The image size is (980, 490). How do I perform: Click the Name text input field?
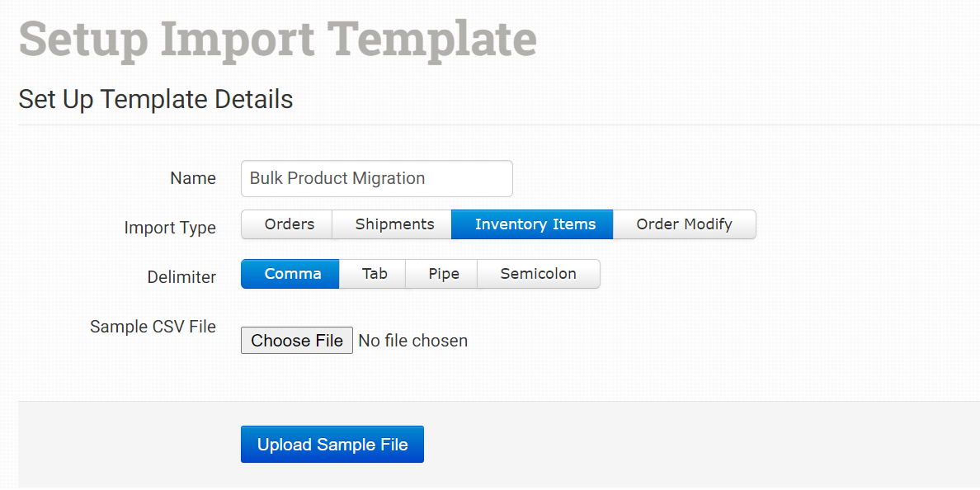[376, 178]
